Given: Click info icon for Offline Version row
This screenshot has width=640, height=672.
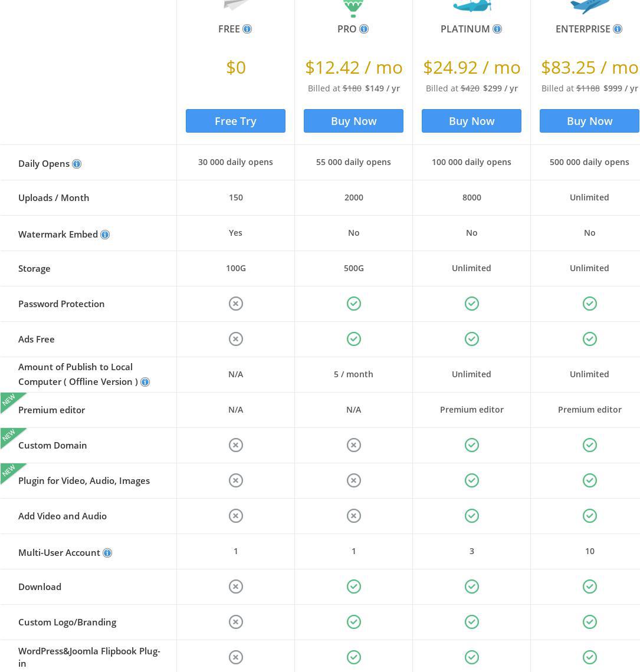Looking at the screenshot, I should (145, 382).
